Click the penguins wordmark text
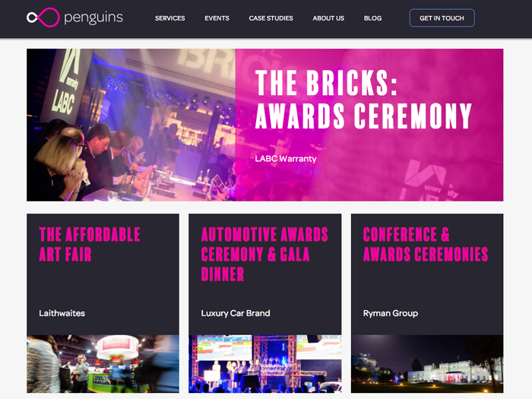Screen dimensions: 532x399 pyautogui.click(x=93, y=17)
